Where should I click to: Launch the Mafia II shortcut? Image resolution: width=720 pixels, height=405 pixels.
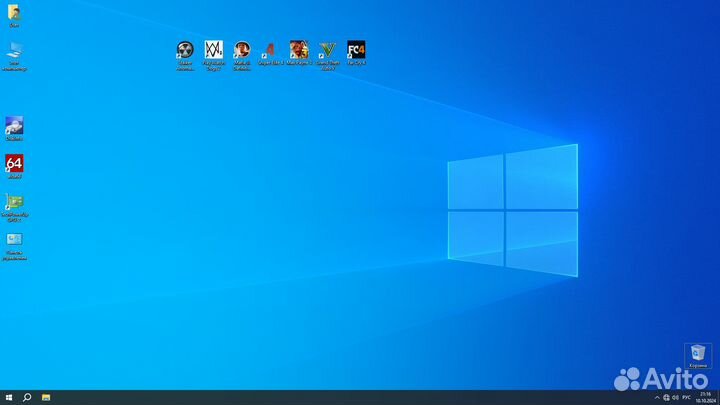[x=242, y=56]
